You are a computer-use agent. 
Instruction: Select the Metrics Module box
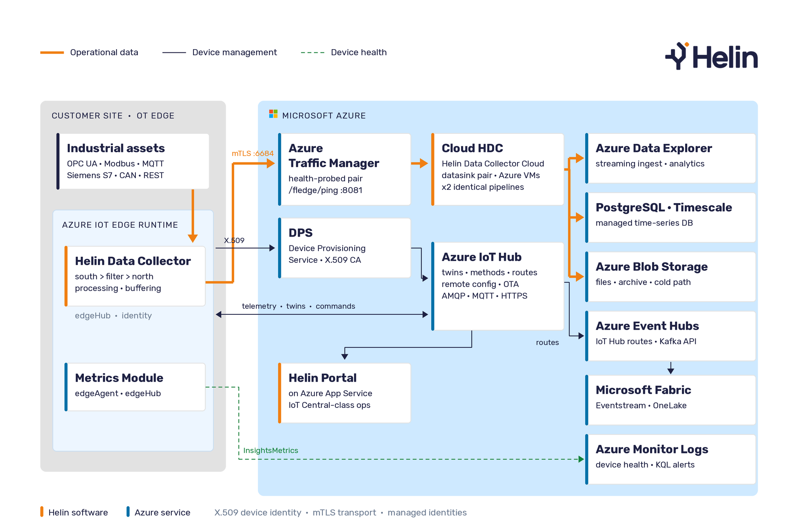click(x=135, y=387)
